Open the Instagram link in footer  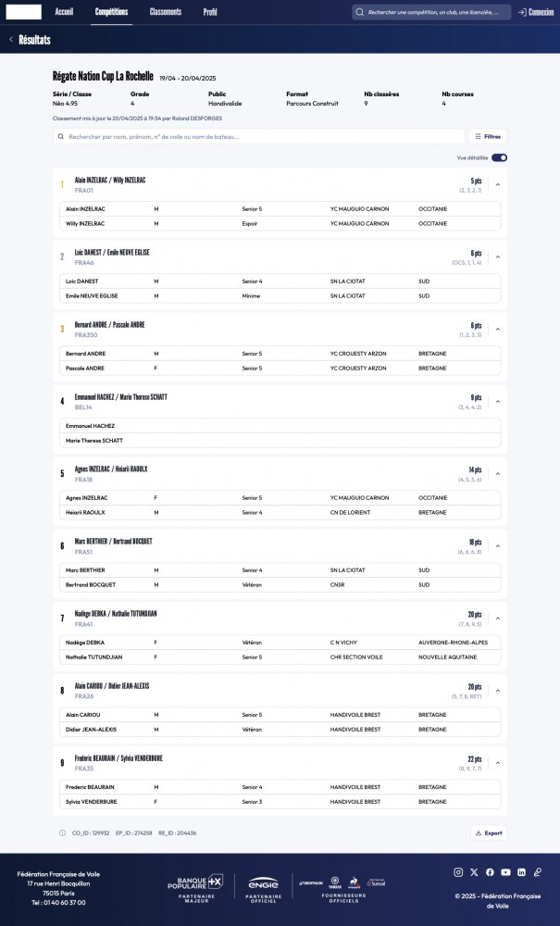458,872
